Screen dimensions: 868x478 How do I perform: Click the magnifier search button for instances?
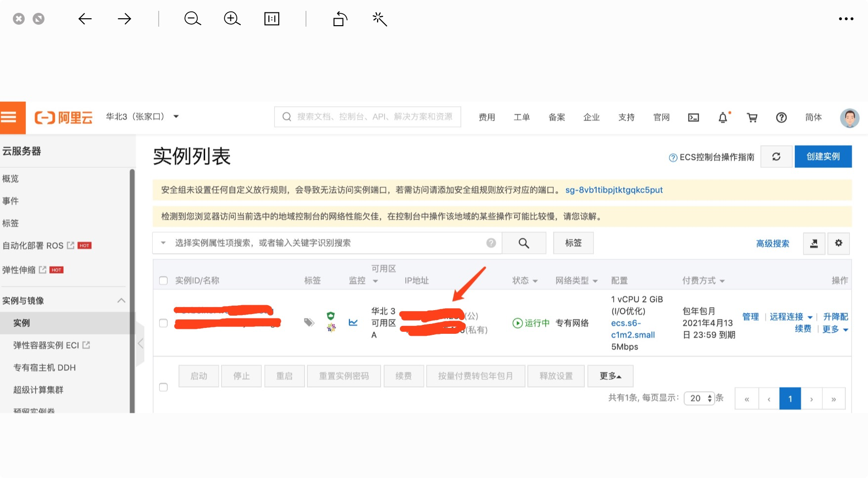(524, 243)
